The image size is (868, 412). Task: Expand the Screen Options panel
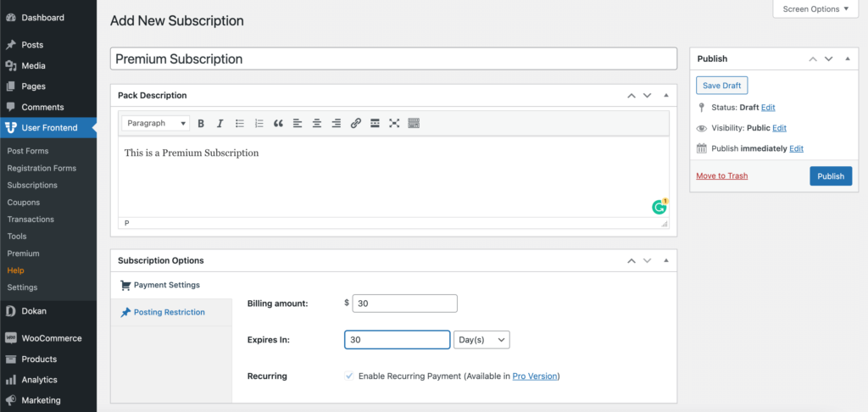[815, 8]
